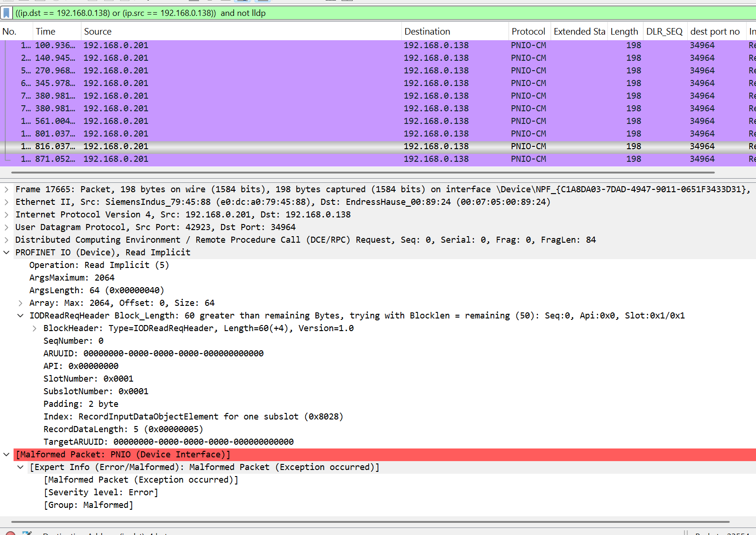Collapse the Expert Info (Error/Malformed) node
This screenshot has height=535, width=756.
click(21, 467)
